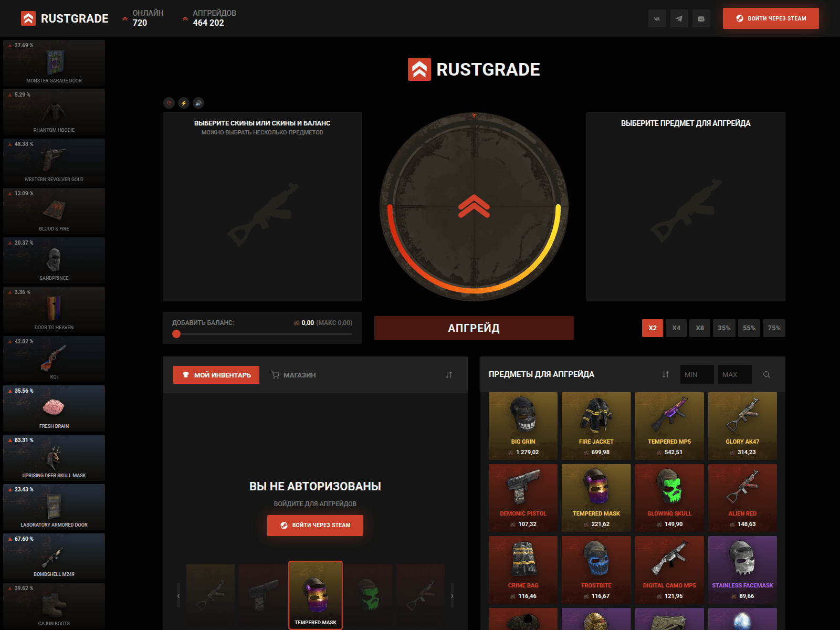The image size is (840, 630).
Task: Click the search magnifier icon
Action: point(766,374)
